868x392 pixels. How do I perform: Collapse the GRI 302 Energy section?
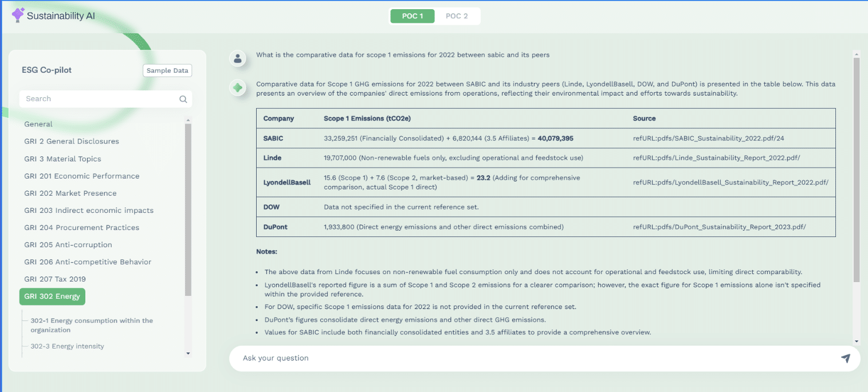[x=52, y=296]
